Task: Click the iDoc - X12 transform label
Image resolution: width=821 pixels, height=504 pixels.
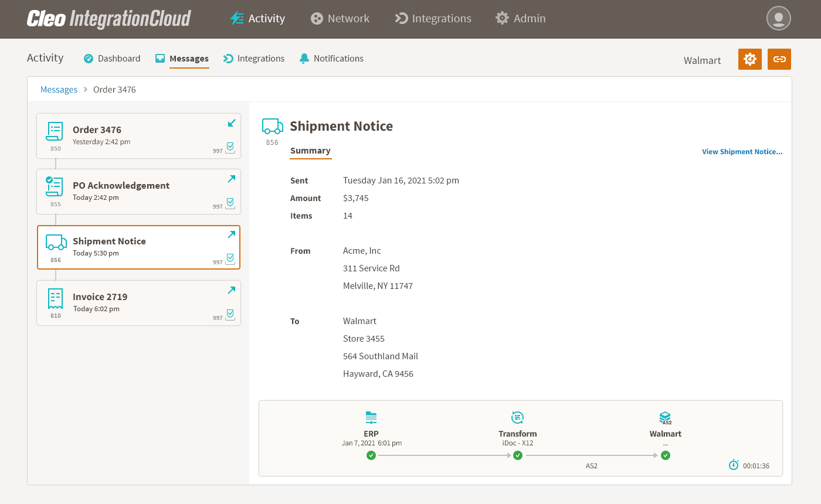Action: 518,443
